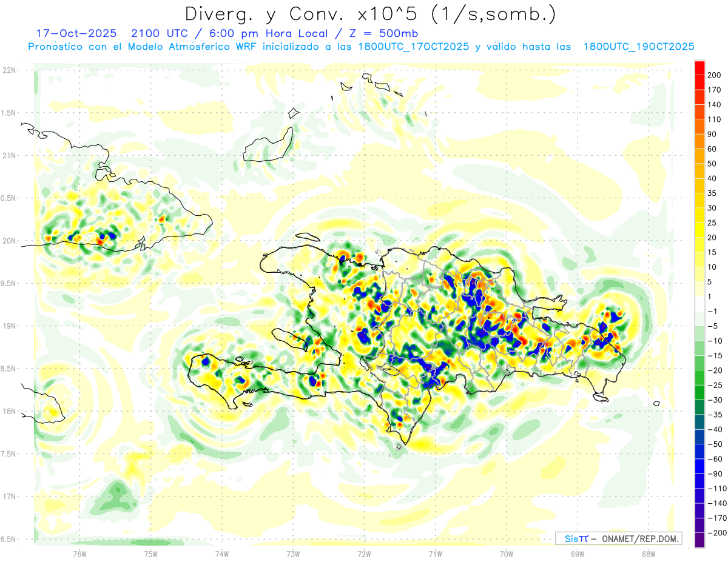This screenshot has width=728, height=562.
Task: Pick the blue colorbar segment between -60 and -90
Action: pos(699,467)
